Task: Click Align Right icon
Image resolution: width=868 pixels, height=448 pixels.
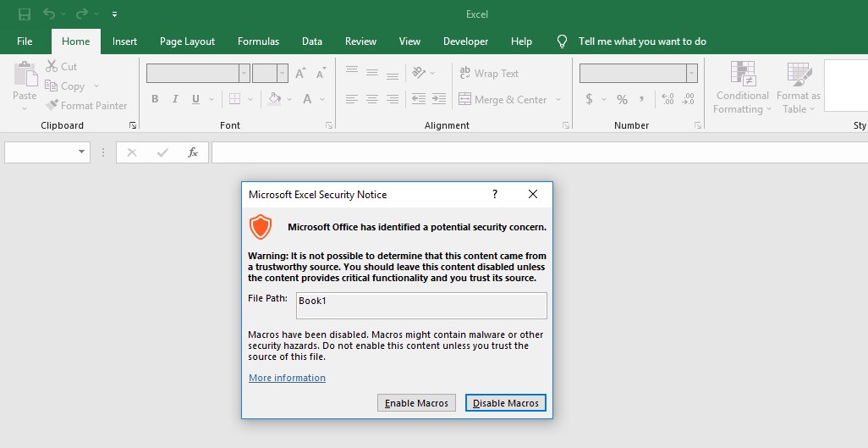Action: click(x=393, y=99)
